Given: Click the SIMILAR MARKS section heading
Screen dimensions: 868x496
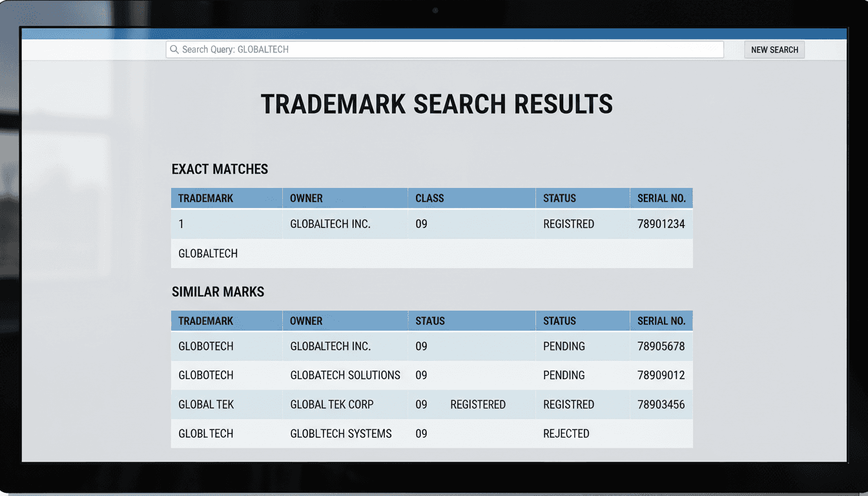Looking at the screenshot, I should point(218,292).
